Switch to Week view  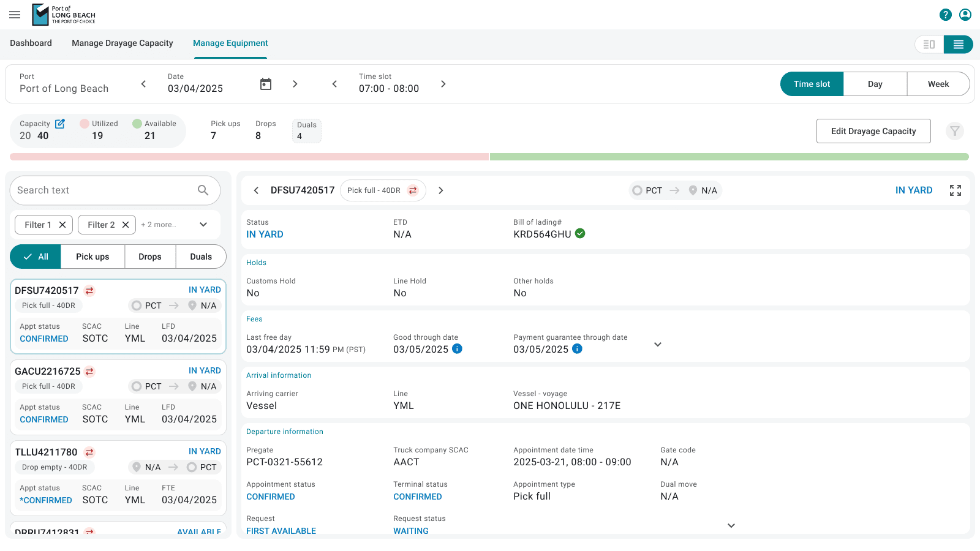pyautogui.click(x=938, y=84)
